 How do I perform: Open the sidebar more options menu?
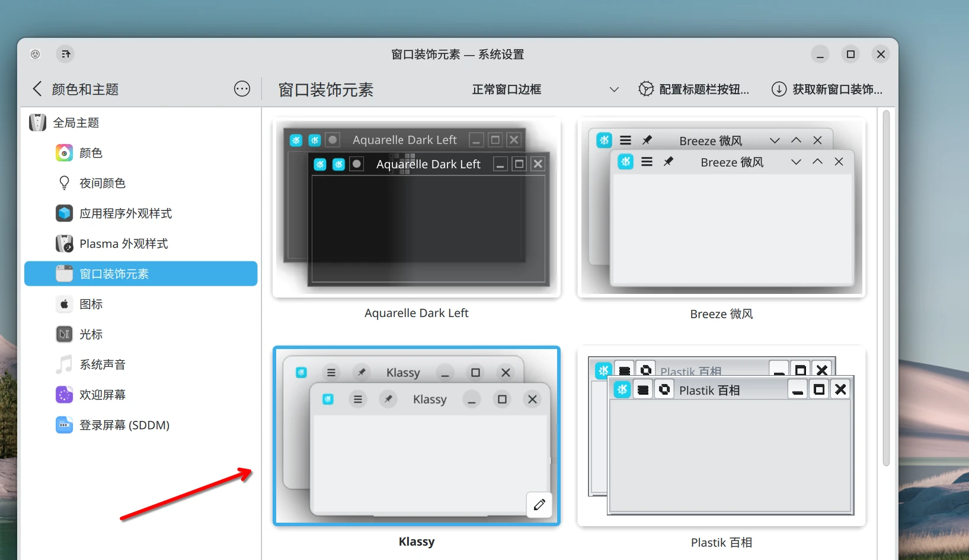(242, 89)
